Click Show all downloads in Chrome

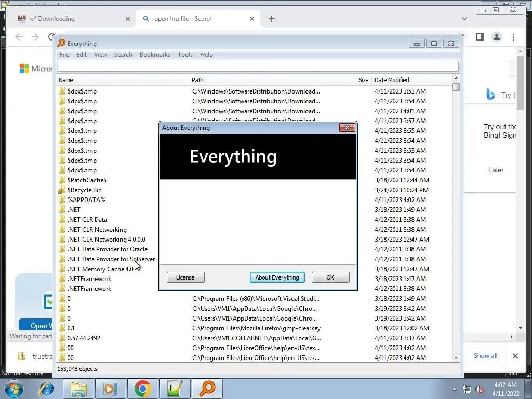pyautogui.click(x=486, y=355)
